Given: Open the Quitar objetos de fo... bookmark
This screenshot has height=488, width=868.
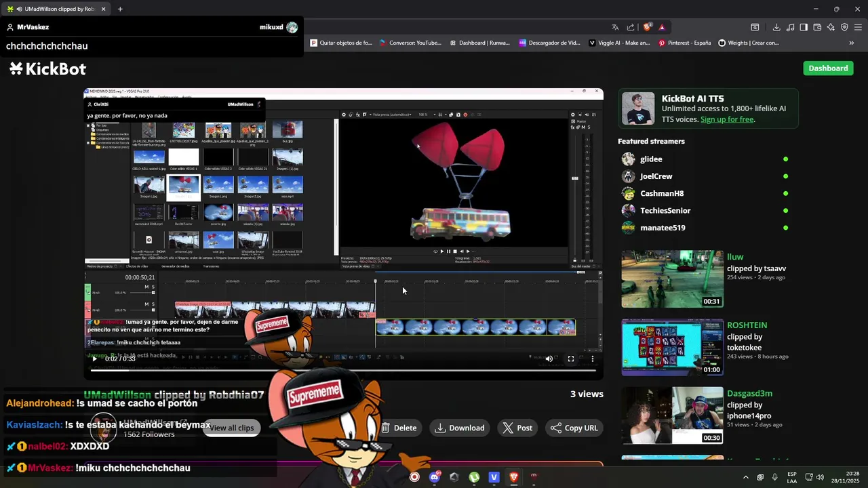Looking at the screenshot, I should [341, 43].
